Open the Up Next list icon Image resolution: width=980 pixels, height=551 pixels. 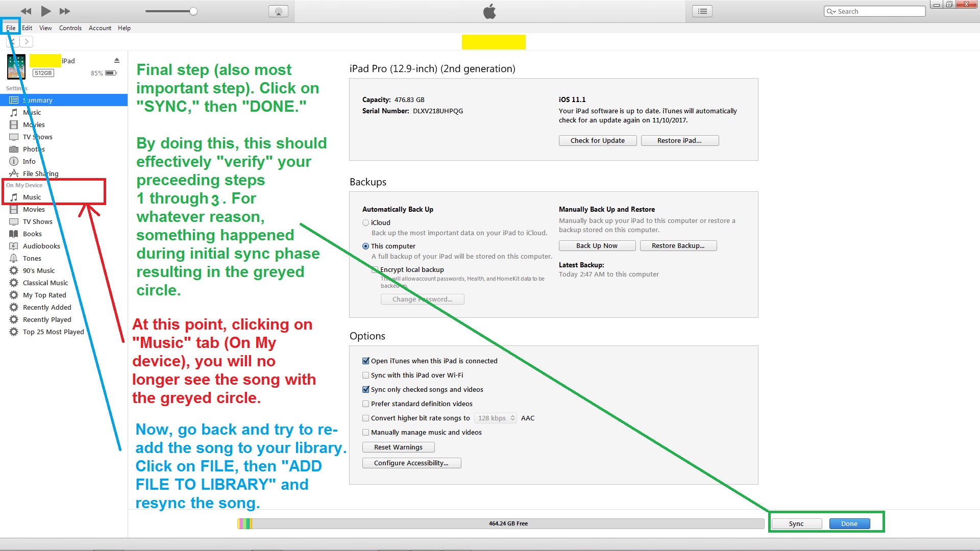702,11
